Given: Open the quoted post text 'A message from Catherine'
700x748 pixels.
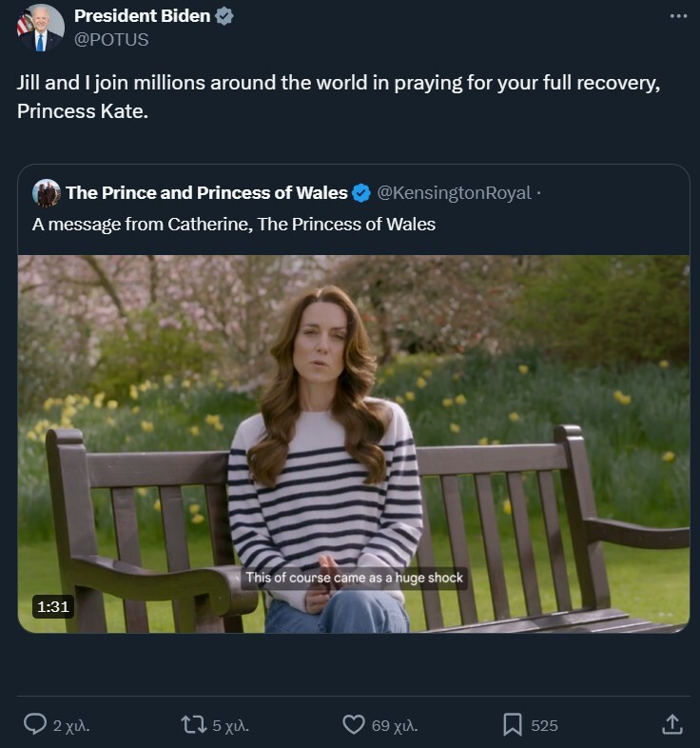Looking at the screenshot, I should 234,225.
